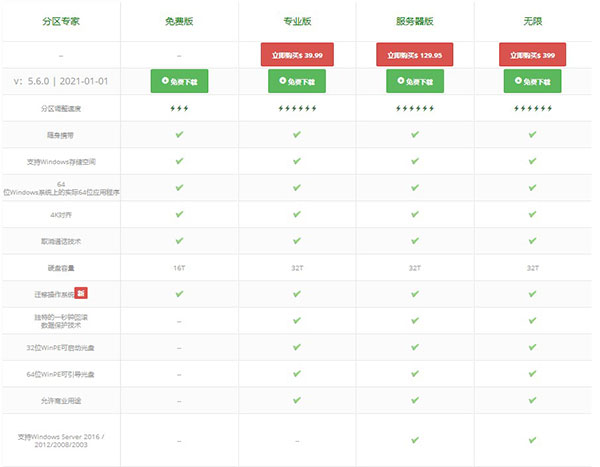600x467 pixels.
Task: Click the 4K对齐 checkmark for 免费版
Action: pyautogui.click(x=179, y=214)
